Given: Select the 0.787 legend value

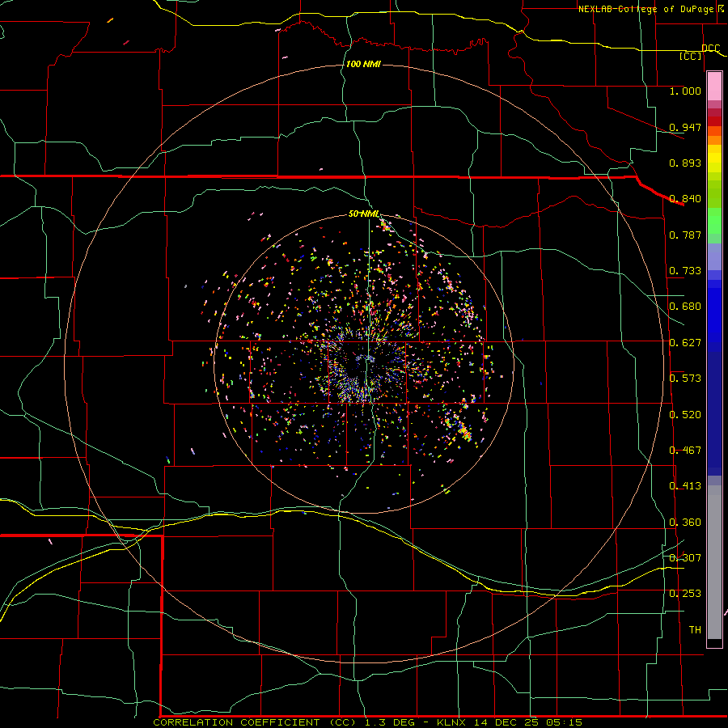Looking at the screenshot, I should [x=685, y=235].
